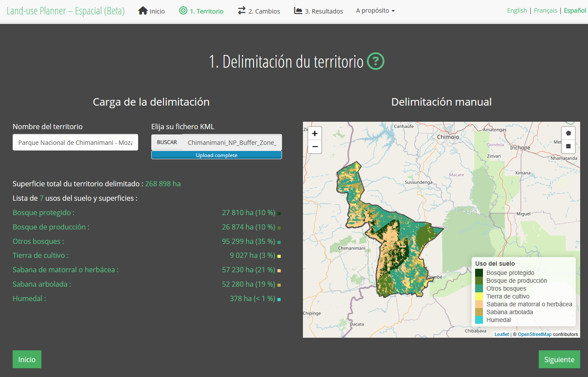588x377 pixels.
Task: Click the chart icon beside 3. Resultados
Action: click(x=298, y=11)
